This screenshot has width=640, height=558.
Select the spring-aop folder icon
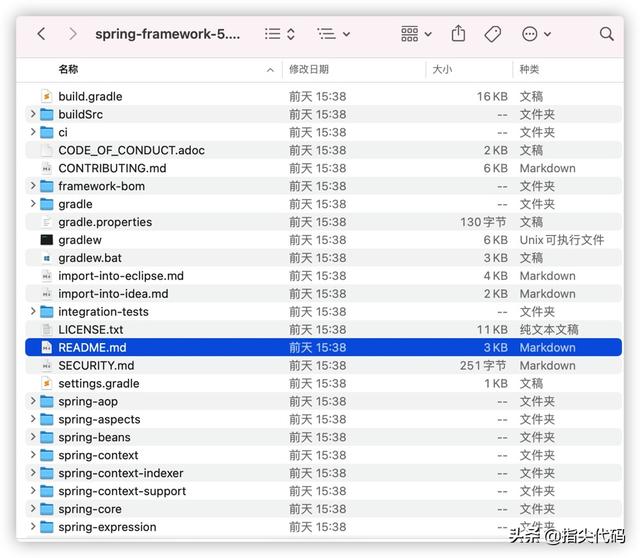[47, 402]
